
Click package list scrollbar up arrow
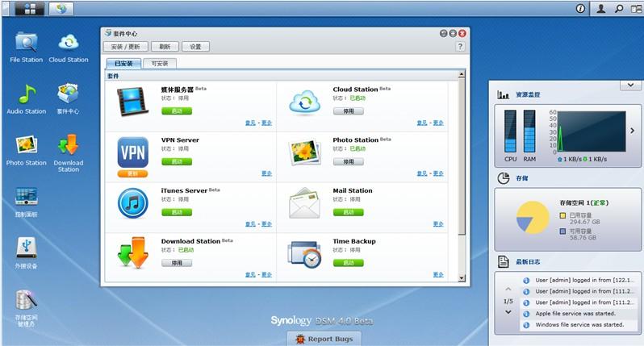pyautogui.click(x=462, y=74)
